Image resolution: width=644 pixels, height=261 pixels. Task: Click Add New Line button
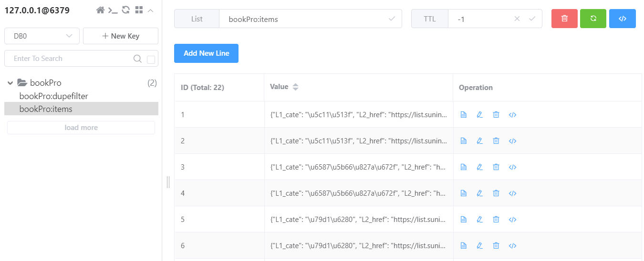click(206, 53)
